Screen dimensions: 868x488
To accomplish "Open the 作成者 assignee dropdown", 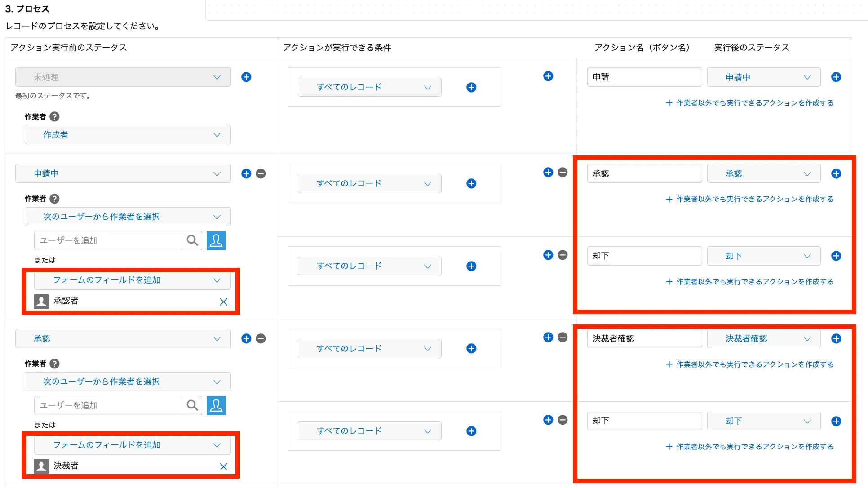I will (128, 135).
